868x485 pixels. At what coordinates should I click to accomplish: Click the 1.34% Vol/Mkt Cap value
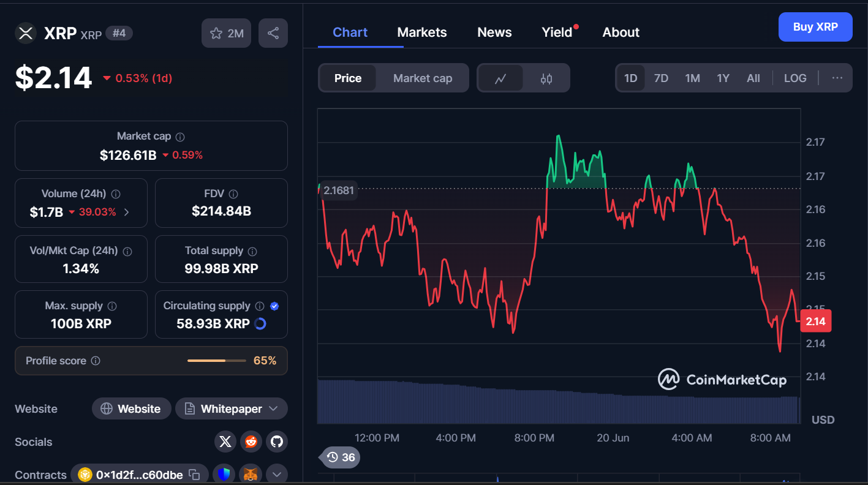(x=81, y=268)
